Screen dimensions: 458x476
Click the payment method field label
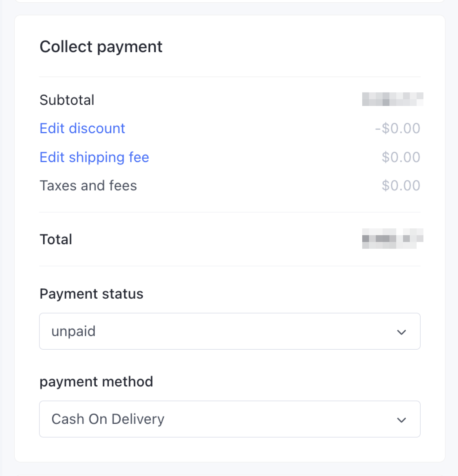(96, 382)
